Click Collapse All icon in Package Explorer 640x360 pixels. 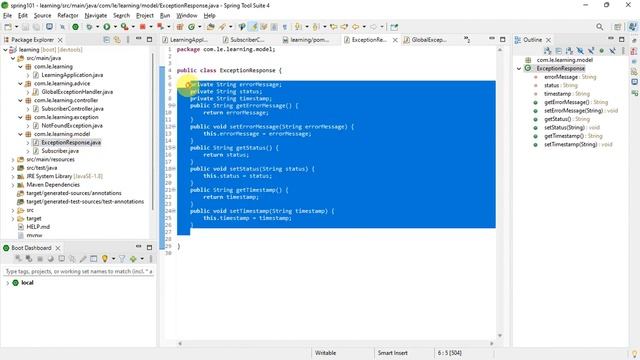tap(107, 40)
